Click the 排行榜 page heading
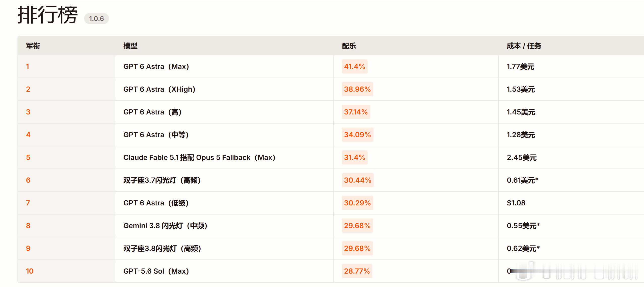The height and width of the screenshot is (287, 644). [47, 15]
